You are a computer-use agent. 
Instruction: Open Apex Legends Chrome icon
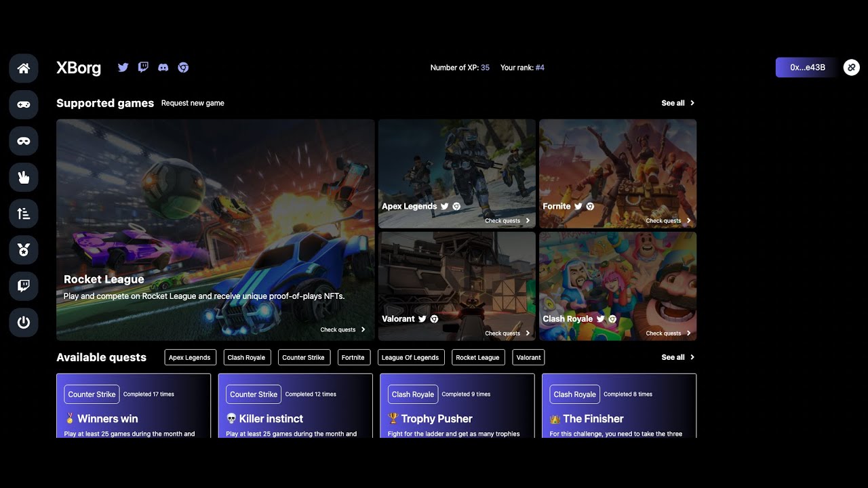tap(456, 206)
